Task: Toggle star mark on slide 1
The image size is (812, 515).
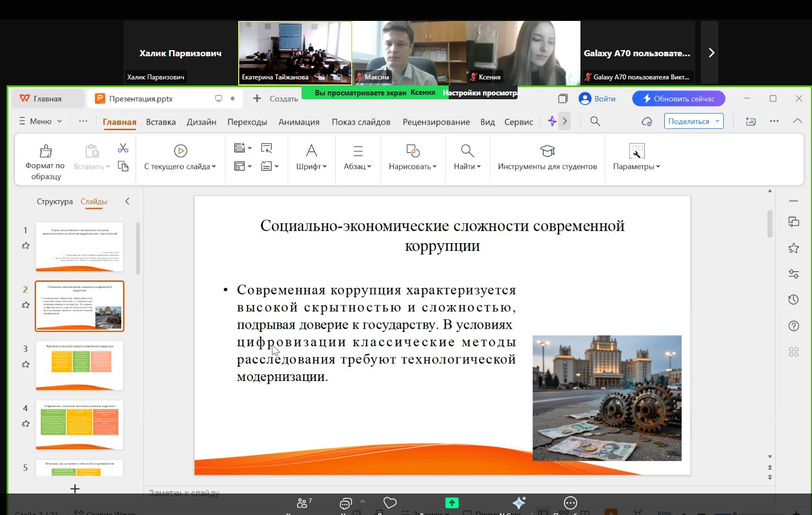Action: [x=25, y=246]
